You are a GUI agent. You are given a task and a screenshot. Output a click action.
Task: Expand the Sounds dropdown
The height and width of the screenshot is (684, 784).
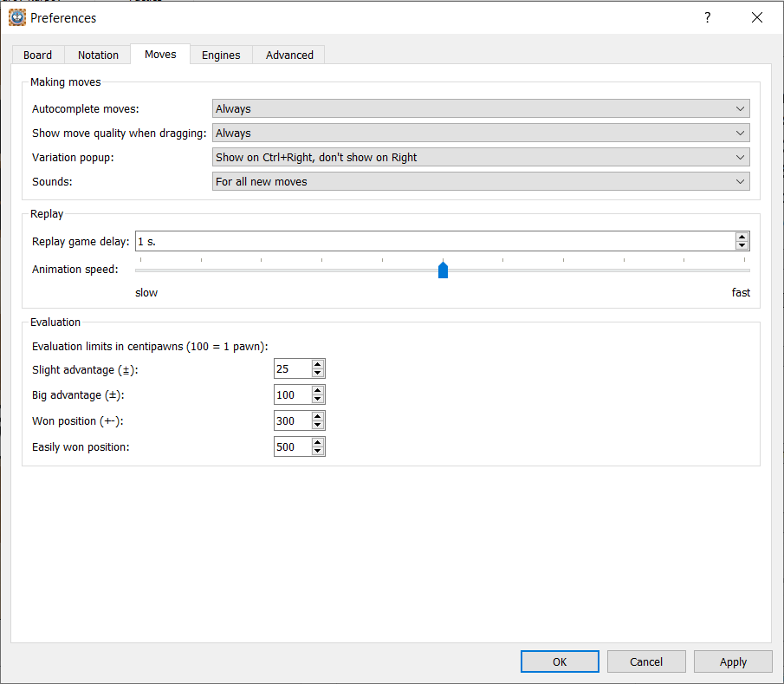pyautogui.click(x=481, y=182)
